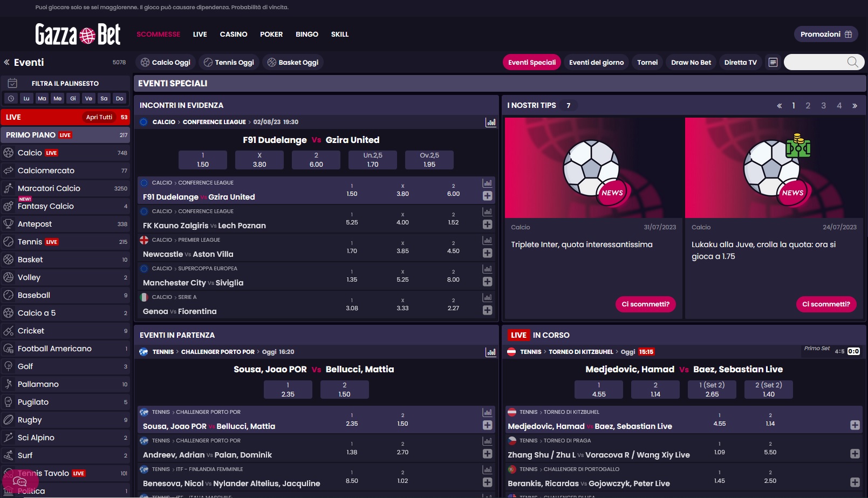Image resolution: width=868 pixels, height=498 pixels.
Task: Click the calendar filter icon
Action: point(12,83)
